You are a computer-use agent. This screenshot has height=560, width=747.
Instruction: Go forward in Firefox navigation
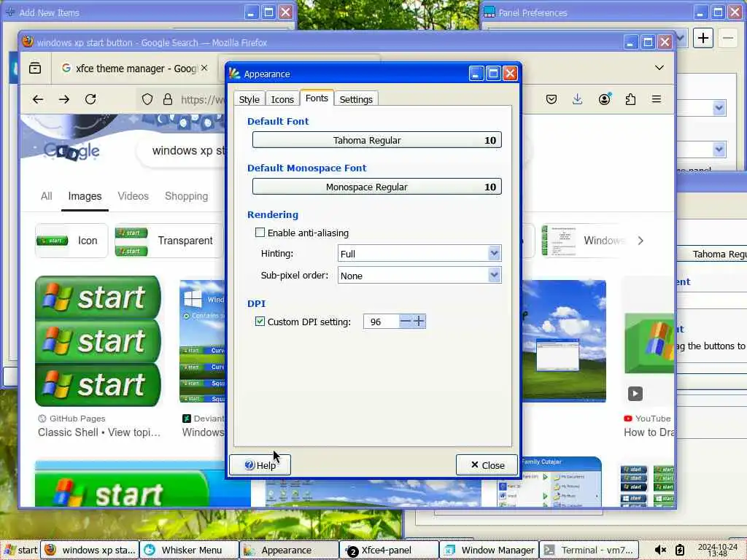64,99
